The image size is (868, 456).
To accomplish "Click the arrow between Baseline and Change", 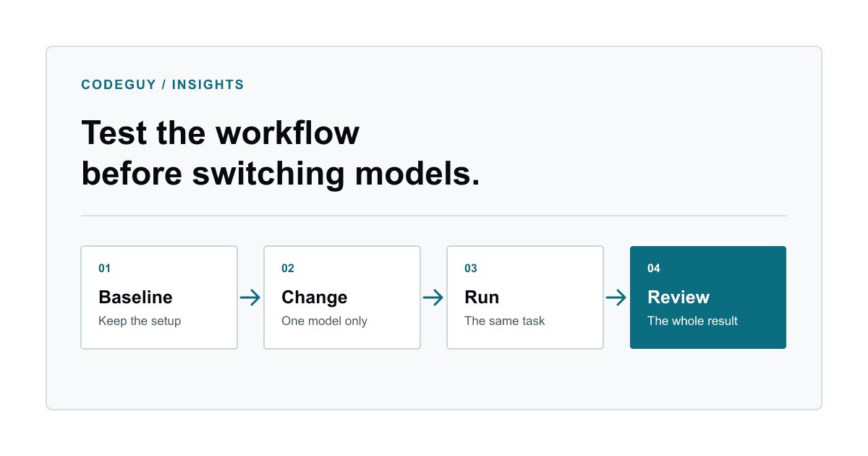I will 250,297.
